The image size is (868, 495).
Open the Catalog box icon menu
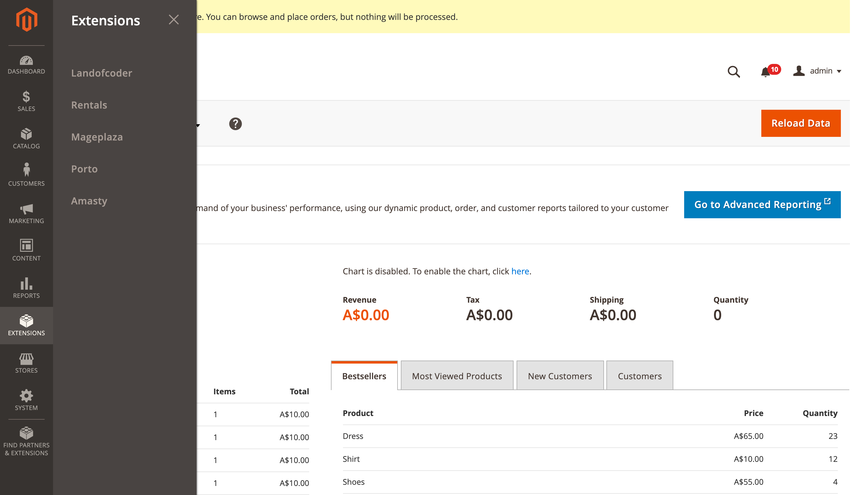(x=26, y=139)
